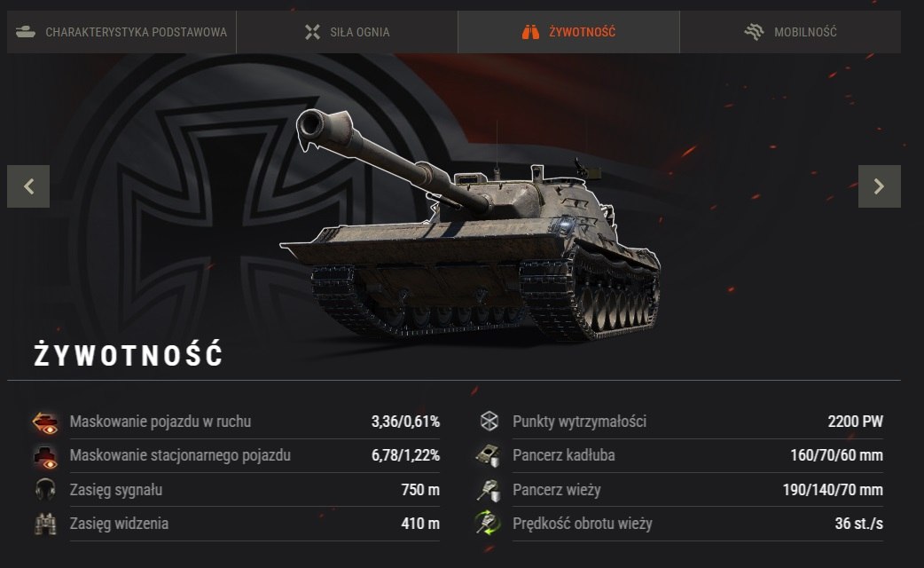Click the Maskowanie pojazdu w ruchu label
This screenshot has width=924, height=568.
coord(161,422)
